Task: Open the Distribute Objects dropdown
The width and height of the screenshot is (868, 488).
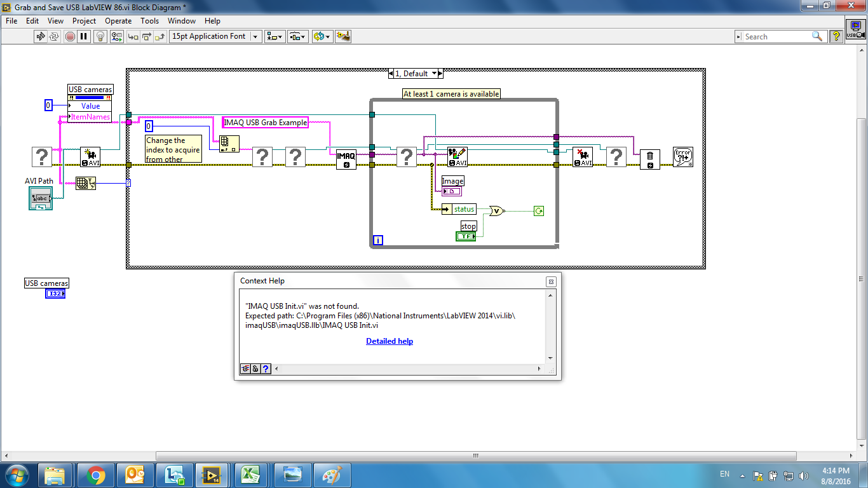Action: tap(298, 36)
